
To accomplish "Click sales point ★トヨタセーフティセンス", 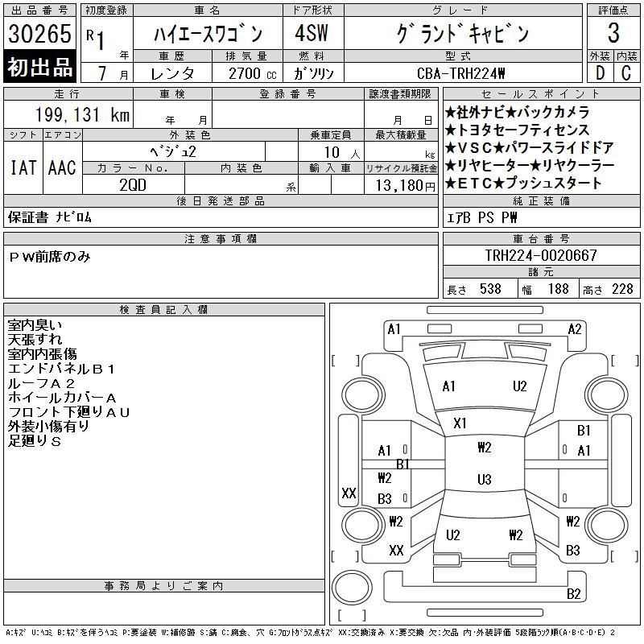I will (x=517, y=130).
